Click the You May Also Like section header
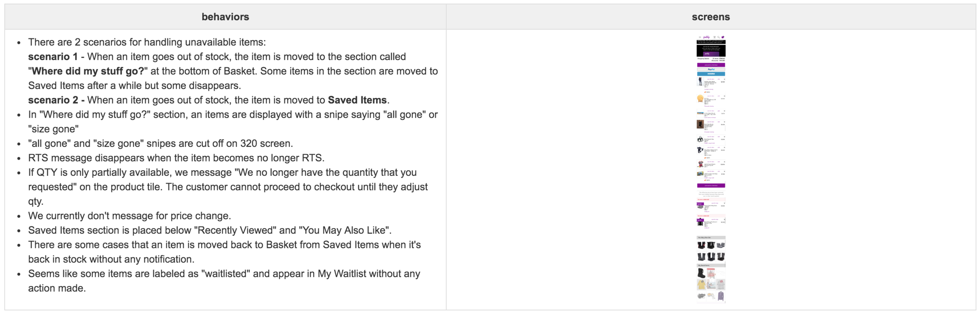This screenshot has height=314, width=980. point(711,237)
